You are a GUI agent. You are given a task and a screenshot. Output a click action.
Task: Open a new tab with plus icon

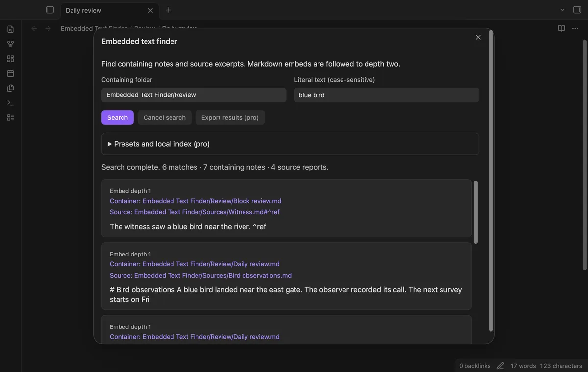pos(169,10)
